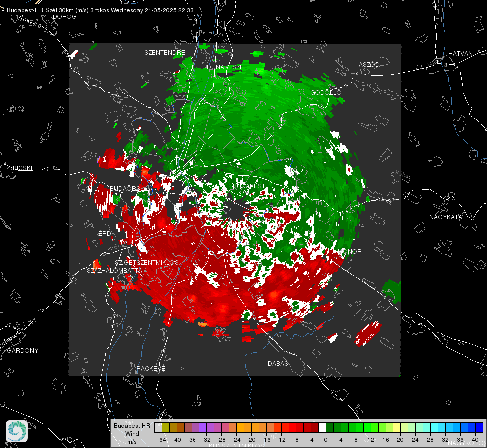
Task: Pick the deep blue rightmost legend swatch
Action: click(x=479, y=428)
